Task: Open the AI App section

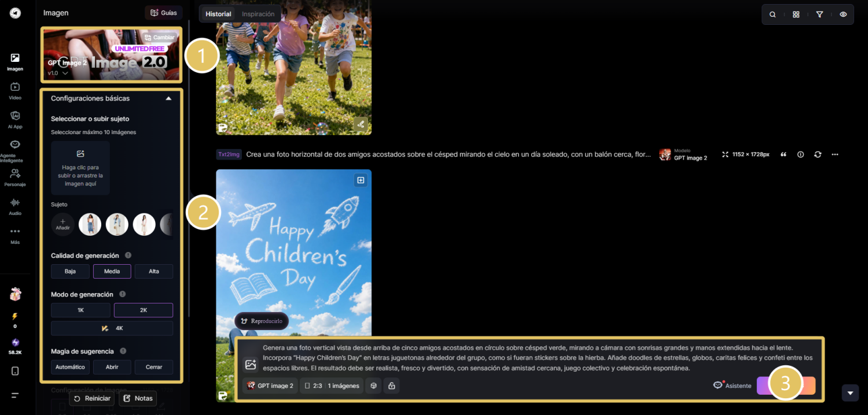Action: click(15, 120)
